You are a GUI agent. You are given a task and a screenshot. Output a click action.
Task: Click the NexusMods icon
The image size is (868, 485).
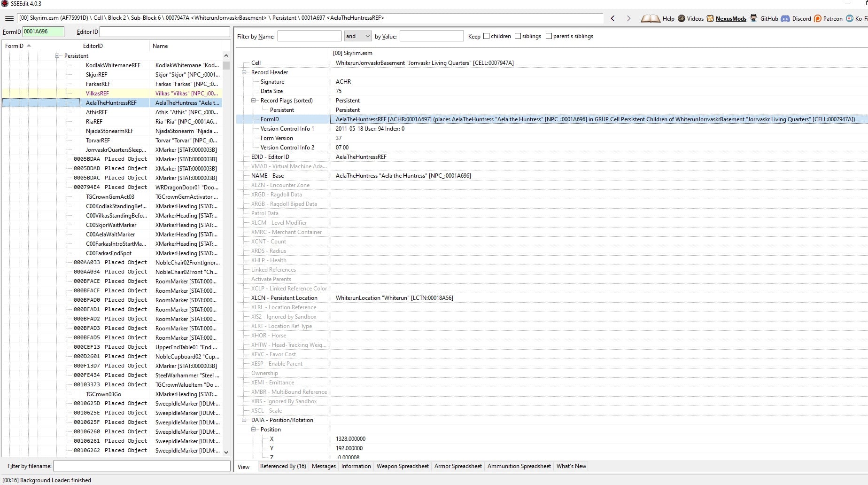click(x=710, y=18)
